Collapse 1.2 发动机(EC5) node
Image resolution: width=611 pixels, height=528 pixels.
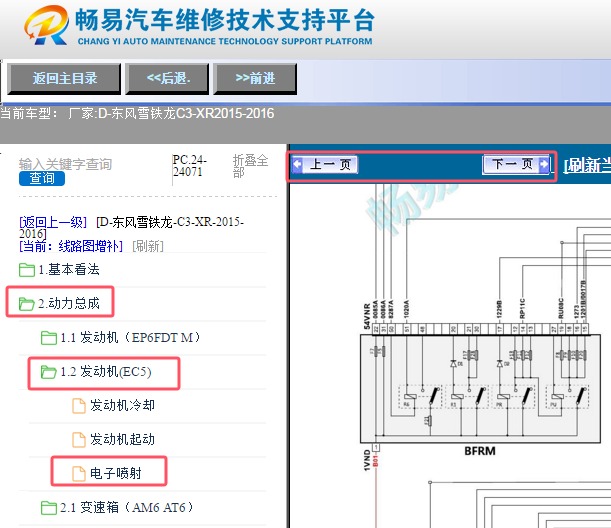tap(106, 372)
